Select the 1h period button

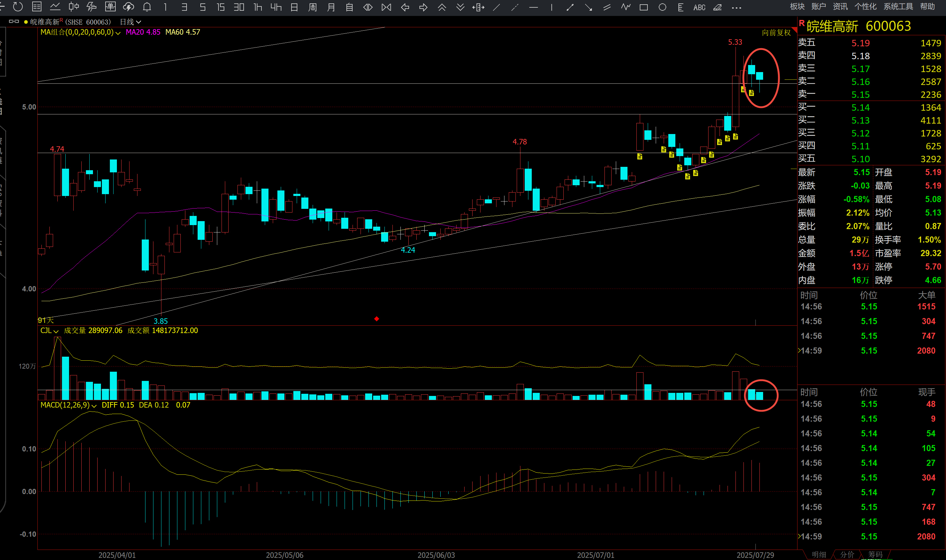pos(258,7)
